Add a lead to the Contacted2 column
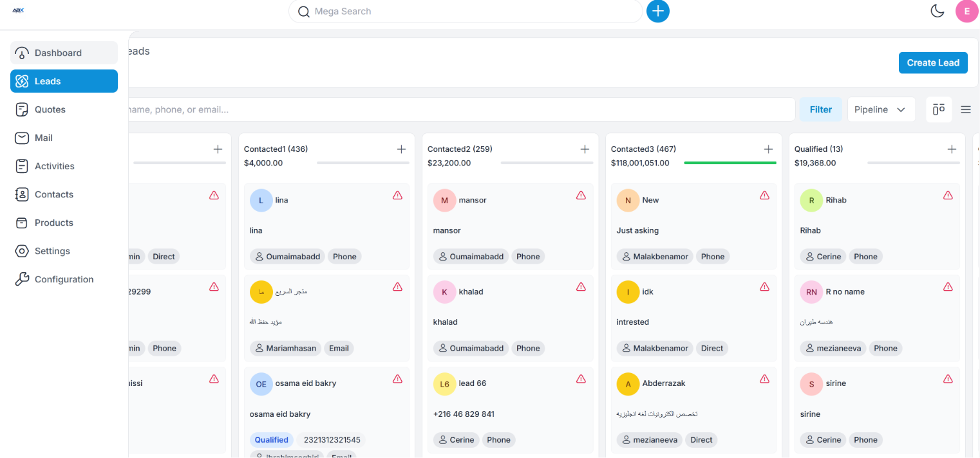Image resolution: width=980 pixels, height=458 pixels. pos(585,149)
